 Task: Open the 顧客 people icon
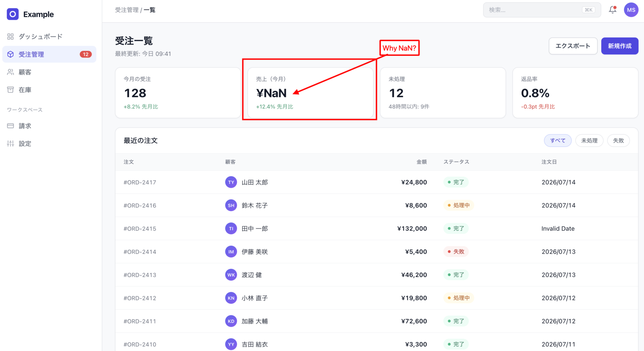point(10,72)
